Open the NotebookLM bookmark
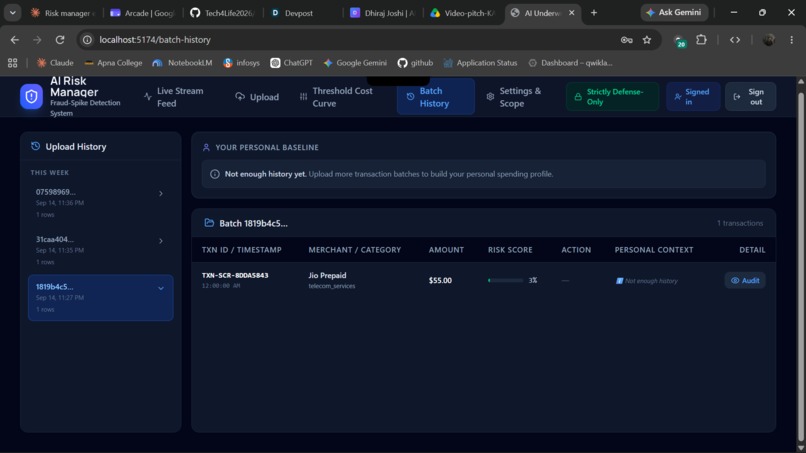Viewport: 806px width, 453px height. 182,63
